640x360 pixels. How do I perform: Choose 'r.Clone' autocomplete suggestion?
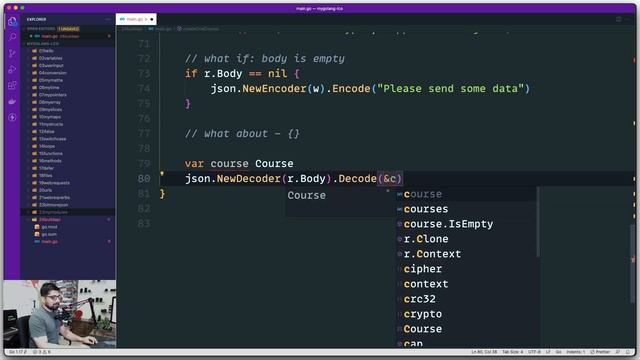click(x=467, y=239)
